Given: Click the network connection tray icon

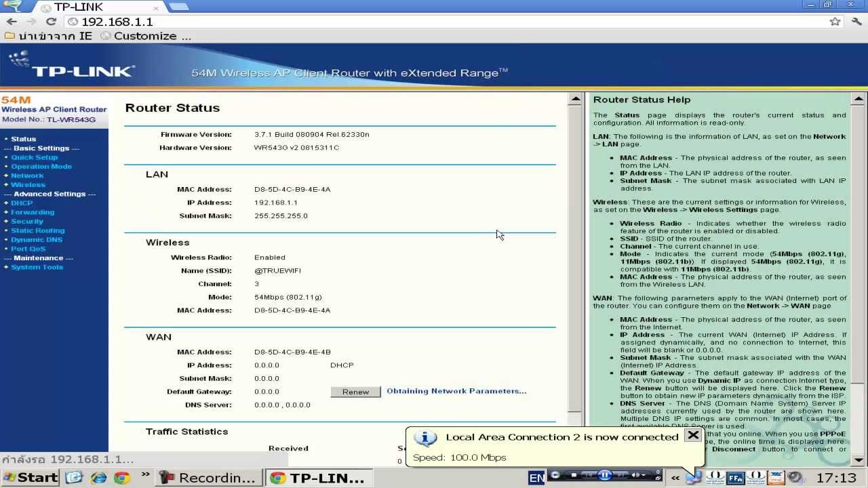Looking at the screenshot, I should 693,477.
